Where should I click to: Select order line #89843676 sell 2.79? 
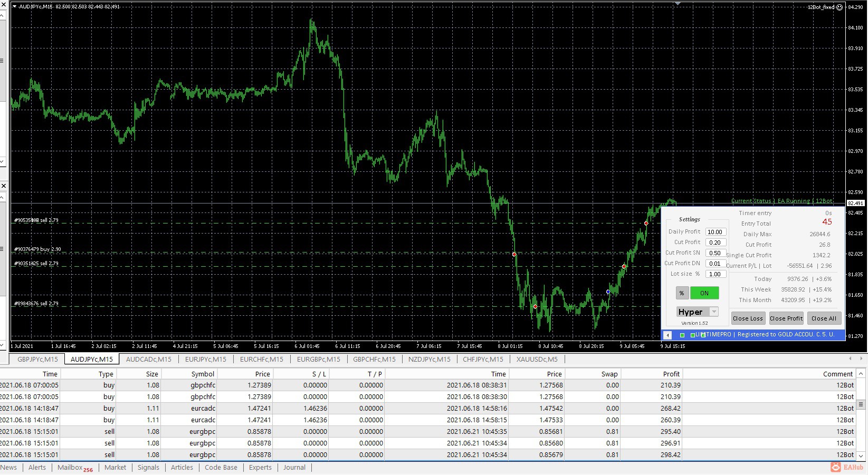pyautogui.click(x=36, y=304)
